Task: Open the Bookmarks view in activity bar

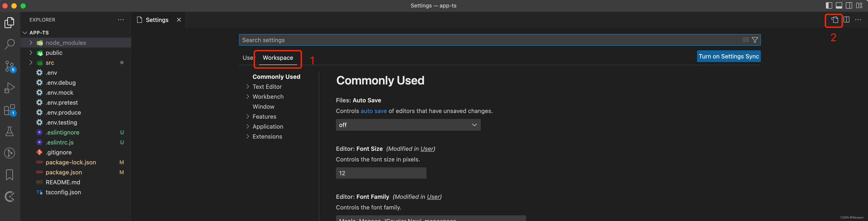Action: pyautogui.click(x=10, y=175)
